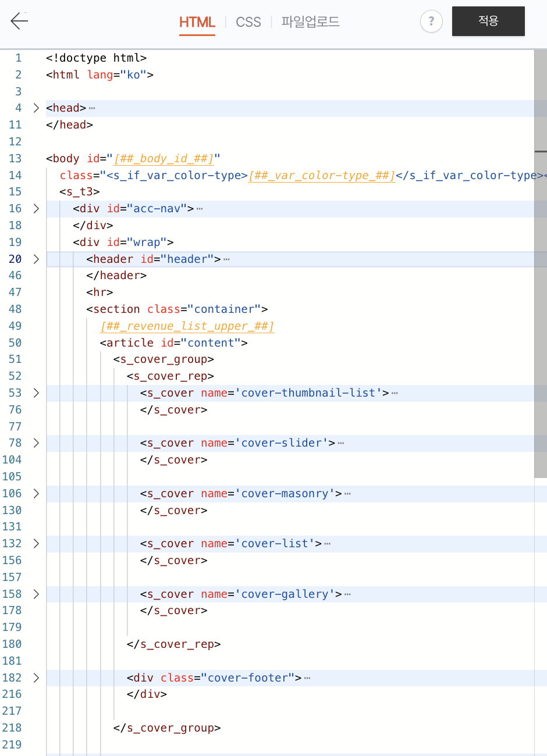This screenshot has width=547, height=756.
Task: Click the </div> tag on line 216
Action: point(147,694)
